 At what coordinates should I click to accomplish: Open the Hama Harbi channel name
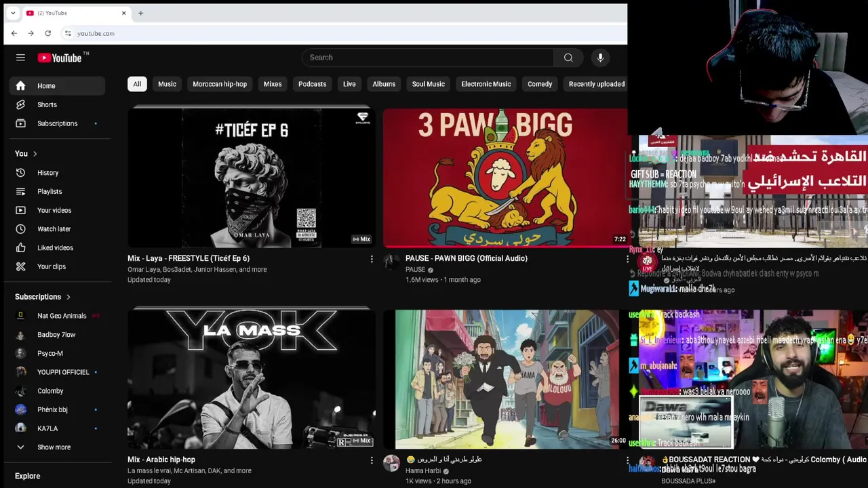click(x=423, y=471)
